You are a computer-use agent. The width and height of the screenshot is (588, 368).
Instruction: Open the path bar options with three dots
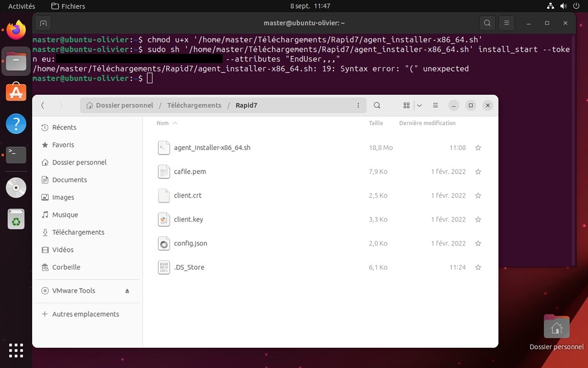coord(358,105)
